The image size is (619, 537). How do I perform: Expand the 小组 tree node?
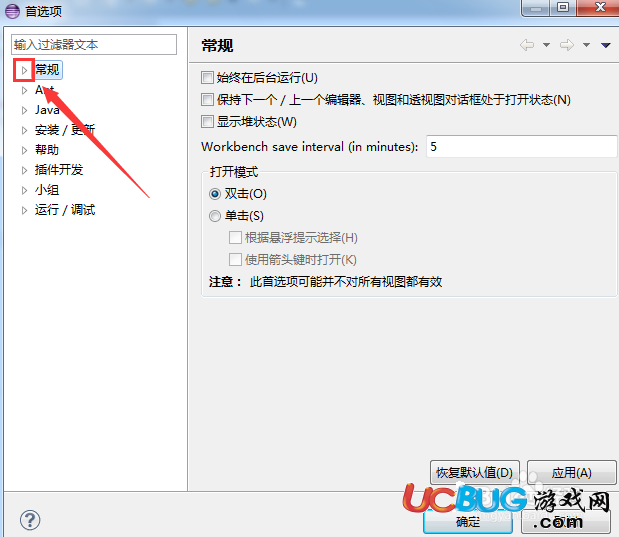pos(24,190)
